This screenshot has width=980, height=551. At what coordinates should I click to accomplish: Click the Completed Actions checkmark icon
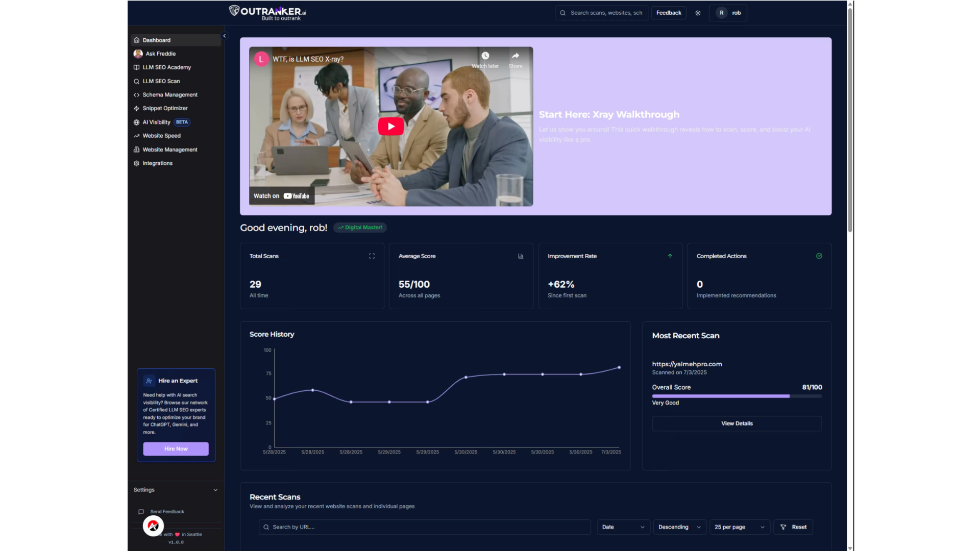(819, 256)
